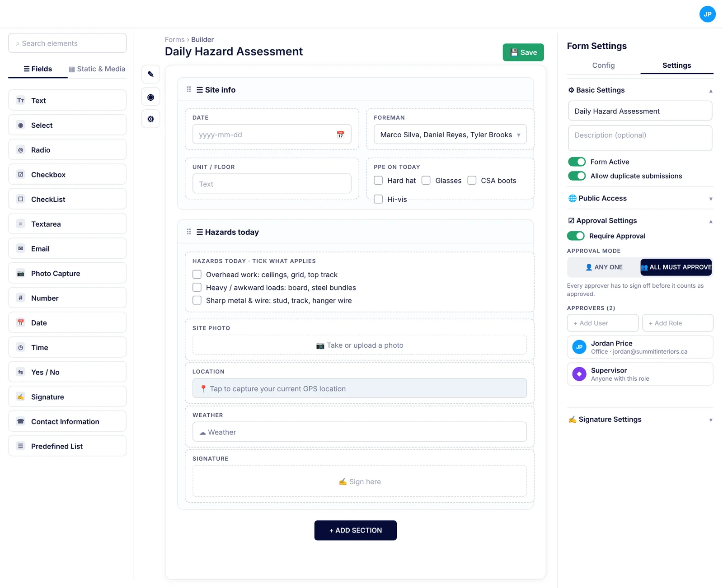Image resolution: width=723 pixels, height=588 pixels.
Task: Toggle Form Active switch
Action: 577,162
